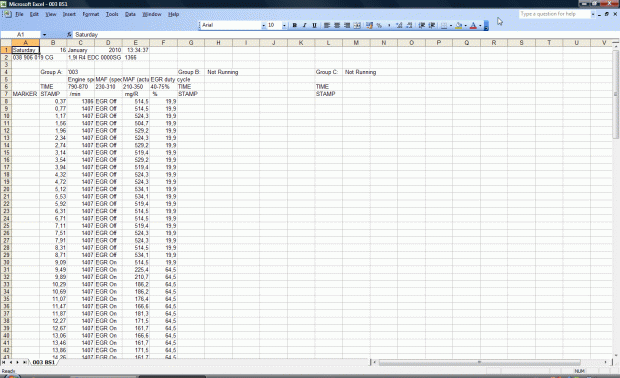Go to first sheet tab arrow
The image size is (620, 378).
(x=4, y=362)
